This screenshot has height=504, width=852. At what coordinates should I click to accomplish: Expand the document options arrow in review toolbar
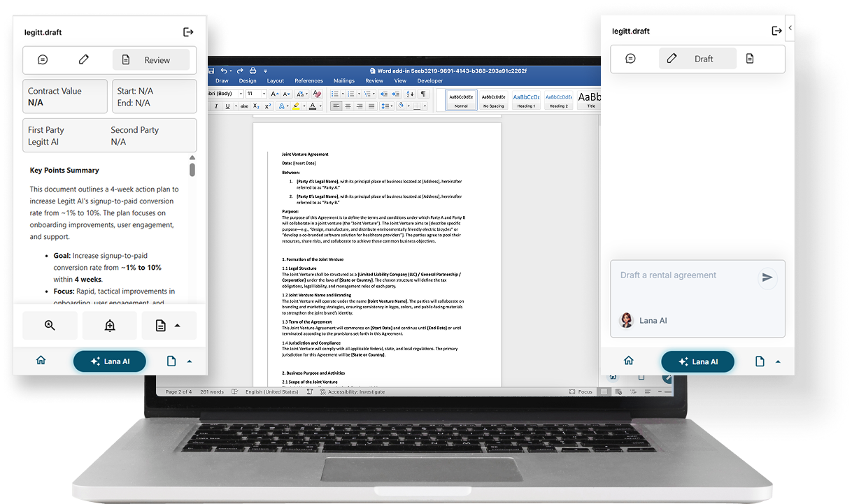click(x=178, y=326)
